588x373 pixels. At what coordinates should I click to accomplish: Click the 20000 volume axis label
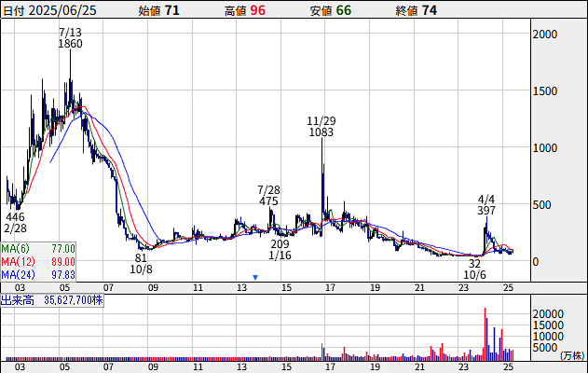(x=548, y=313)
